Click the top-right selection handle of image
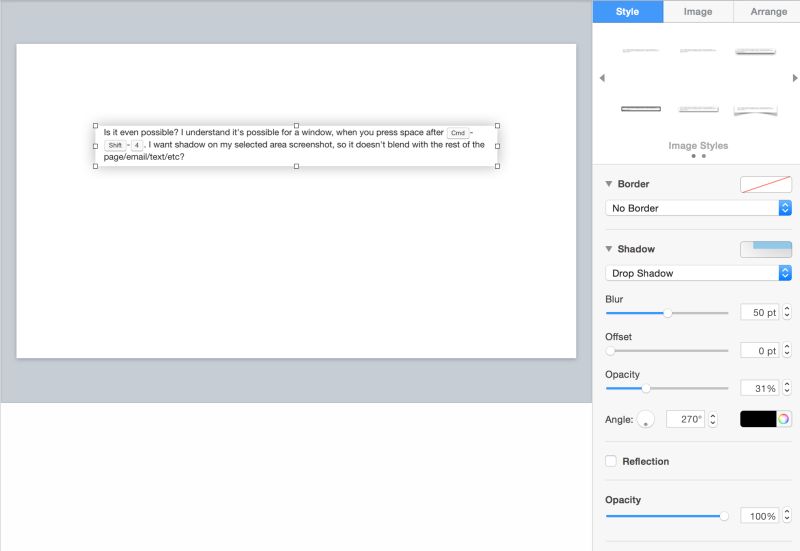Image resolution: width=800 pixels, height=551 pixels. 497,126
